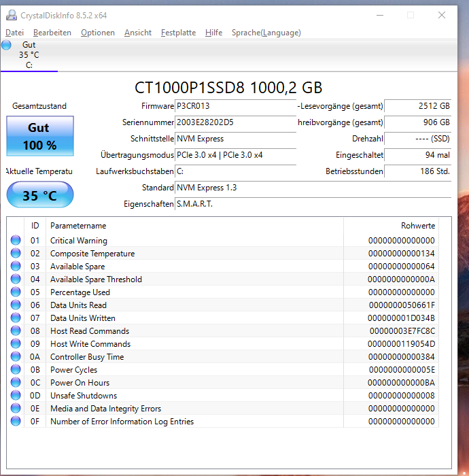Image resolution: width=469 pixels, height=476 pixels.
Task: Click status orb for Host Read Commands row
Action: (16, 331)
